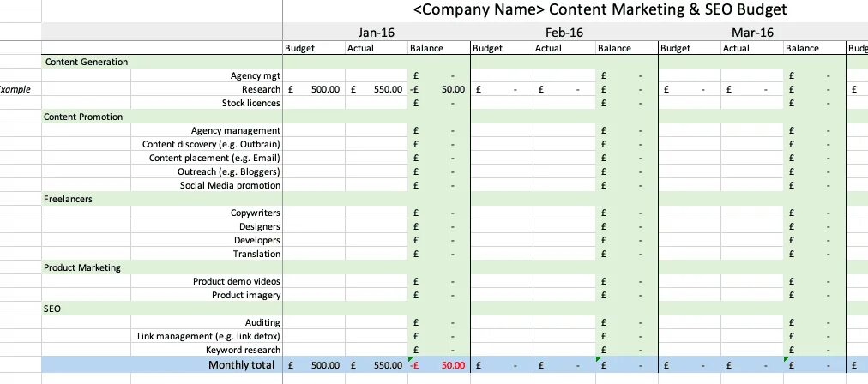This screenshot has height=384, width=868.
Task: Click the empty Copywriters Jan-16 Actual cell
Action: (377, 213)
